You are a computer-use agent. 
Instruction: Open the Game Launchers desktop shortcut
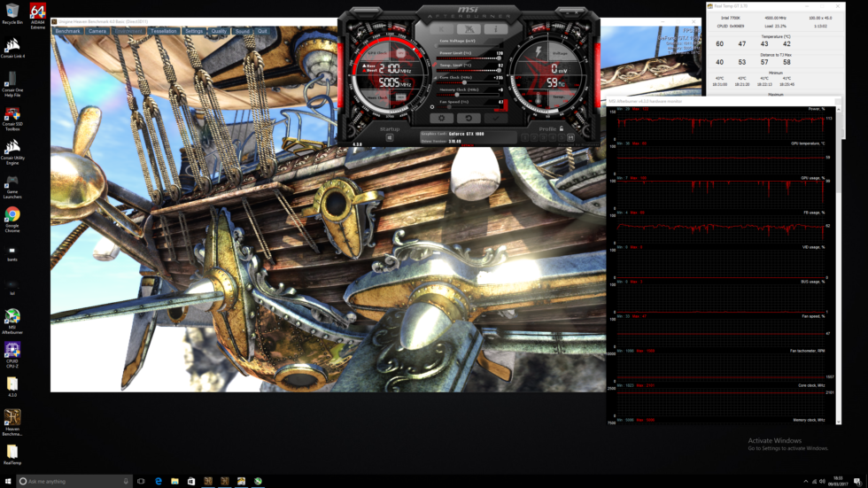click(12, 187)
